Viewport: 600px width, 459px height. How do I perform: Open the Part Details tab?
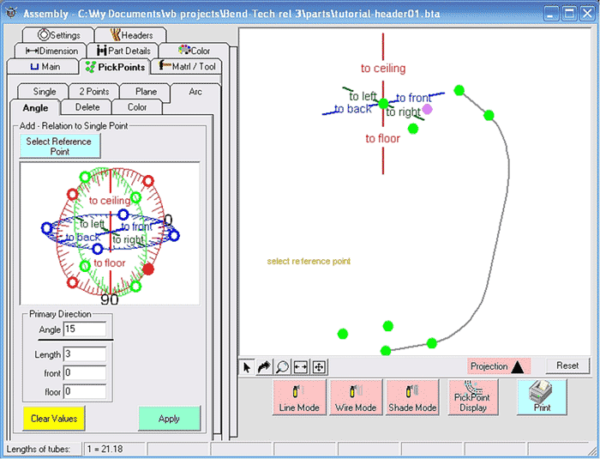pos(121,50)
